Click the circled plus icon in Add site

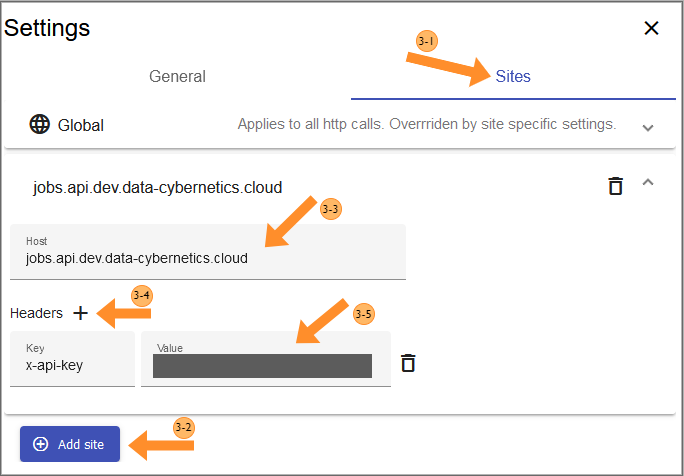pyautogui.click(x=41, y=444)
